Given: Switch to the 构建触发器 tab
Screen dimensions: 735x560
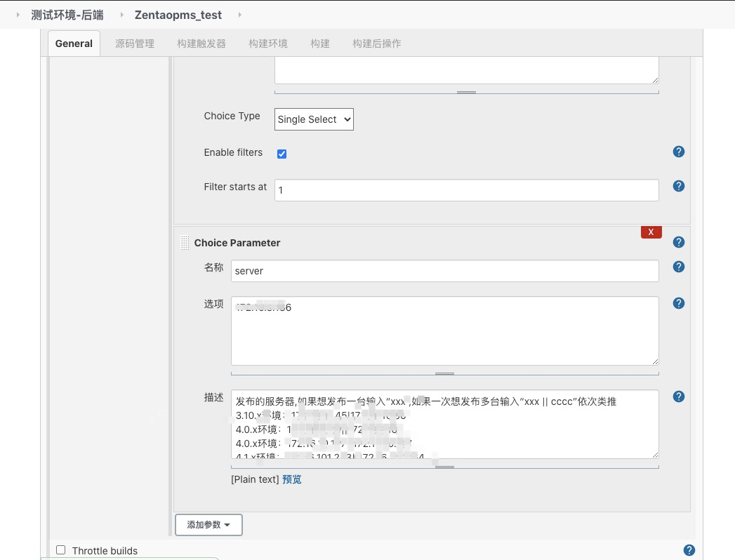Looking at the screenshot, I should point(201,44).
